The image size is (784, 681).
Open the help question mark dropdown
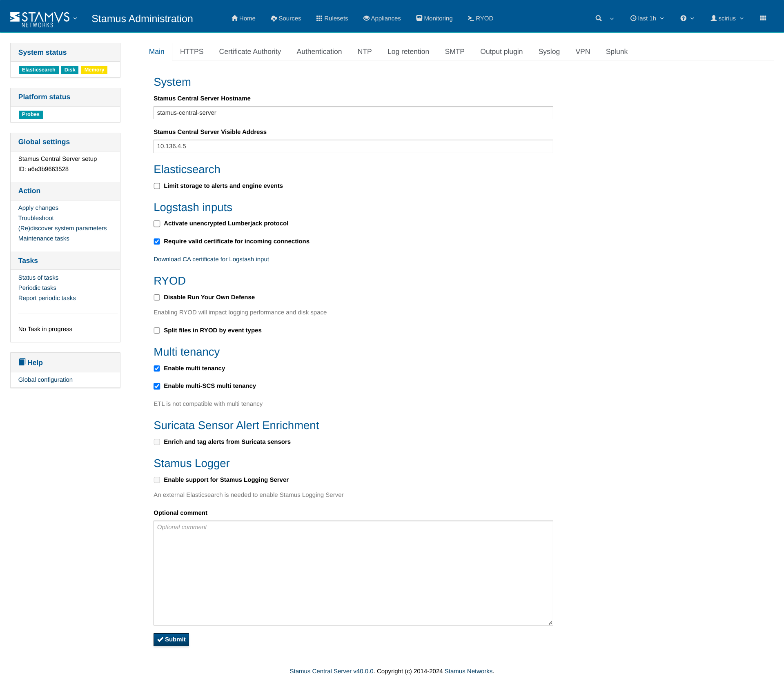coord(687,18)
